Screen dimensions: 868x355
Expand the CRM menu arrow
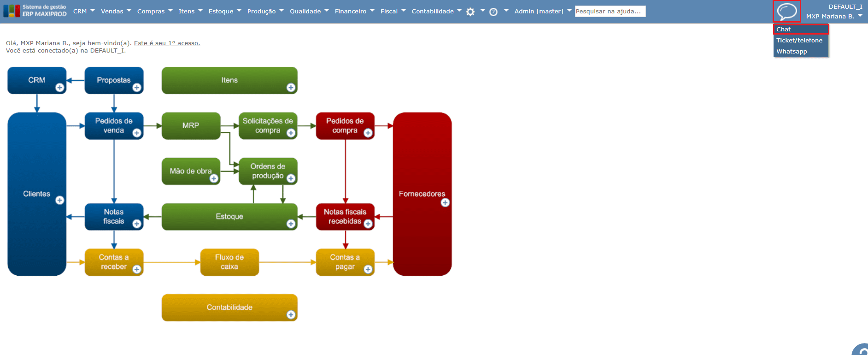point(93,10)
